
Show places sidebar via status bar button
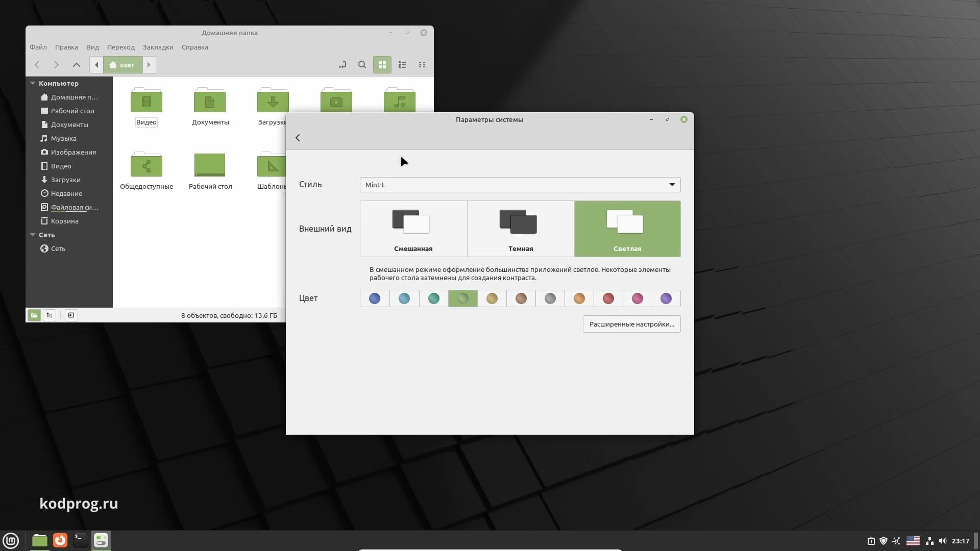[x=34, y=315]
